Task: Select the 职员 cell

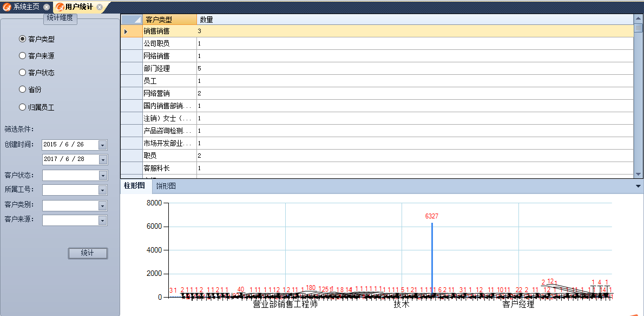Action: pyautogui.click(x=169, y=156)
